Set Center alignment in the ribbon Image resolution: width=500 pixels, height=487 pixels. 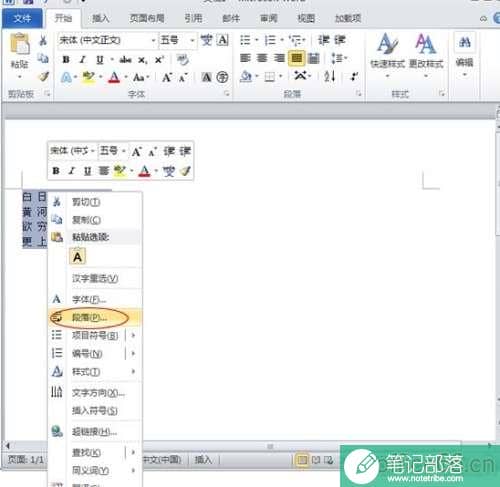click(262, 58)
